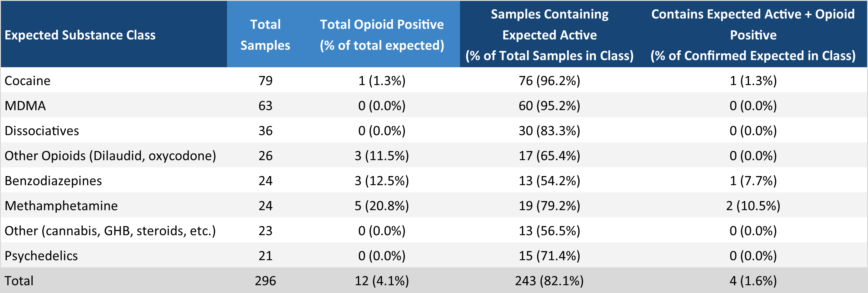Click the Cocaine row label
This screenshot has width=868, height=293.
pyautogui.click(x=28, y=81)
